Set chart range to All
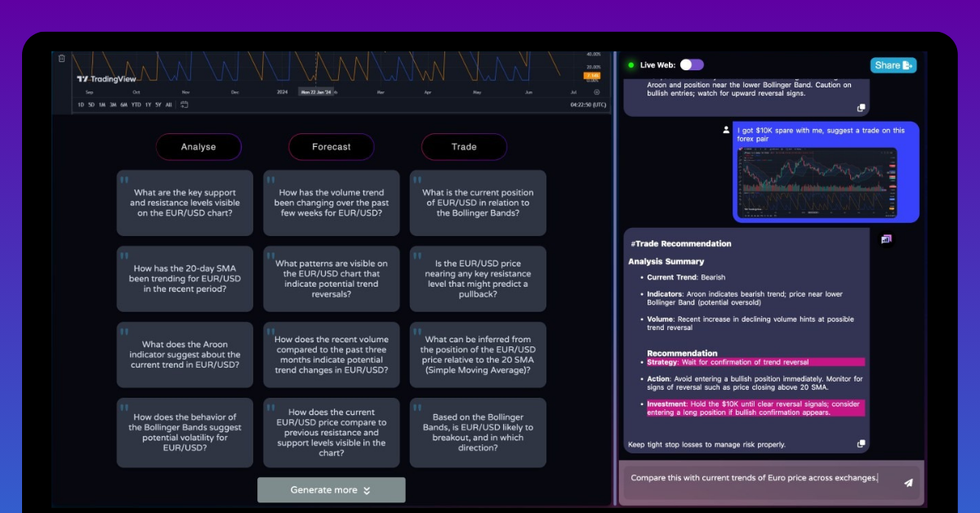Viewport: 980px width, 513px height. point(169,105)
